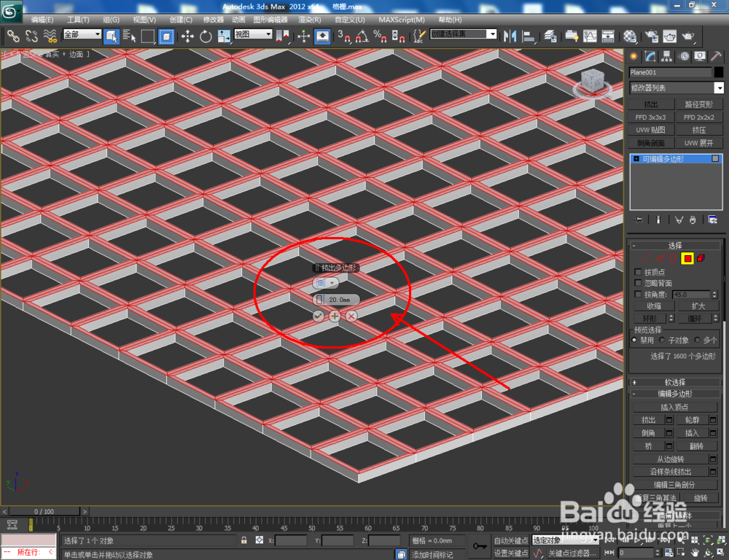Toggle the Angle Snap icon
This screenshot has height=560, width=729.
click(x=362, y=36)
